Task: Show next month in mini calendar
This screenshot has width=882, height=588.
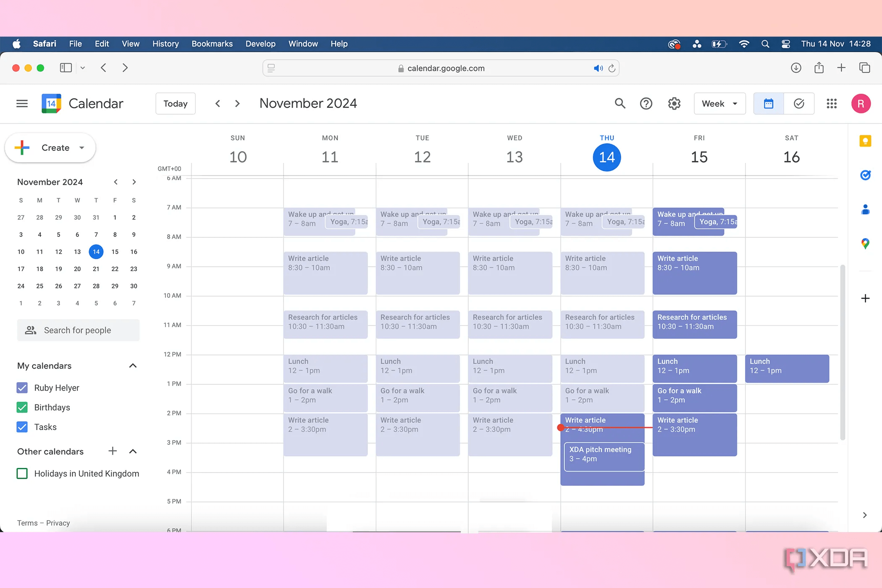Action: (x=134, y=182)
